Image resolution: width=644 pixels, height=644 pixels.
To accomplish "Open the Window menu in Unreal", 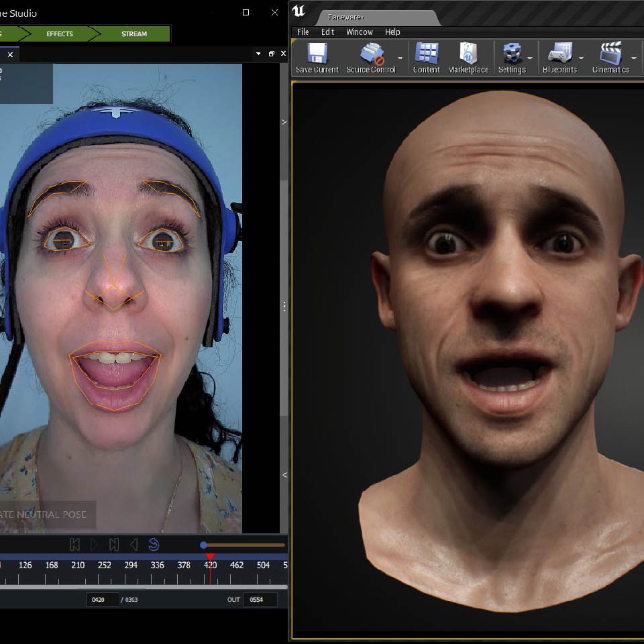I will (x=360, y=32).
